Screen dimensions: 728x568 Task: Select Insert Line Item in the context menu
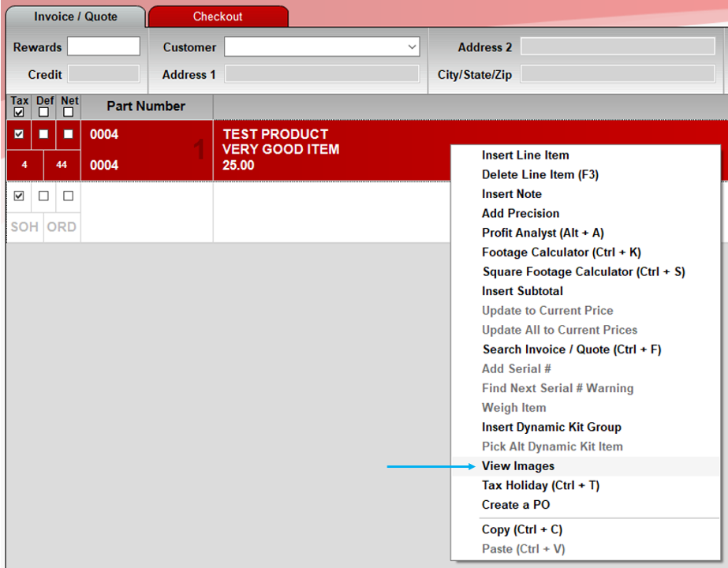525,155
